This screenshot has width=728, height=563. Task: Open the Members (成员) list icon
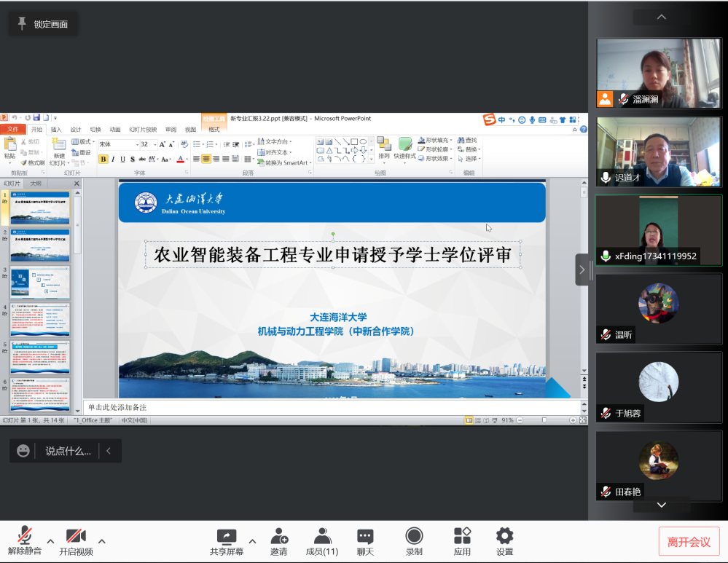pyautogui.click(x=321, y=537)
